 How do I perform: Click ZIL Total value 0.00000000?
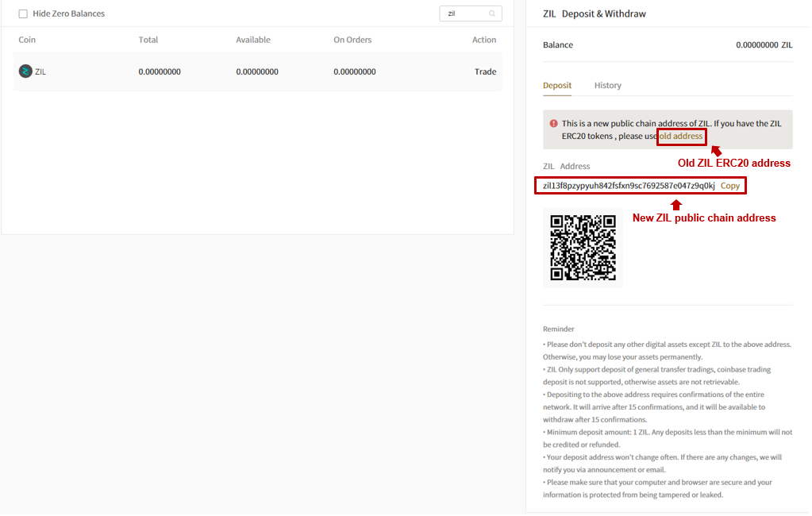point(160,72)
